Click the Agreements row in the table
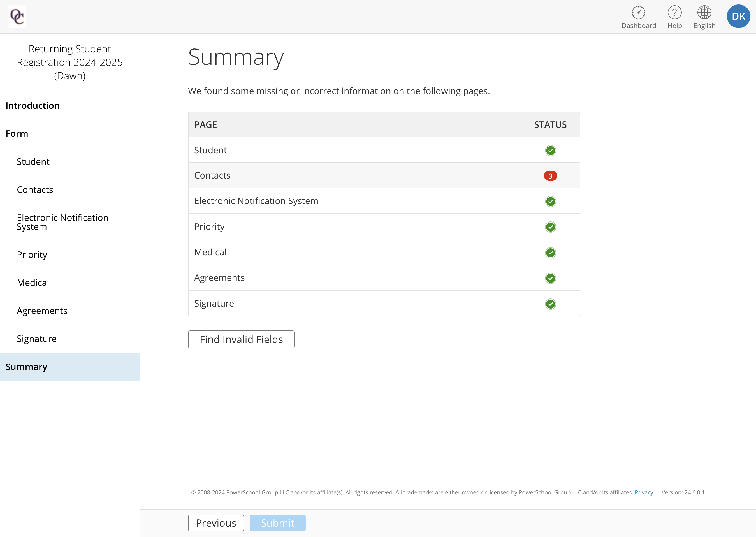Image resolution: width=756 pixels, height=537 pixels. pos(384,278)
